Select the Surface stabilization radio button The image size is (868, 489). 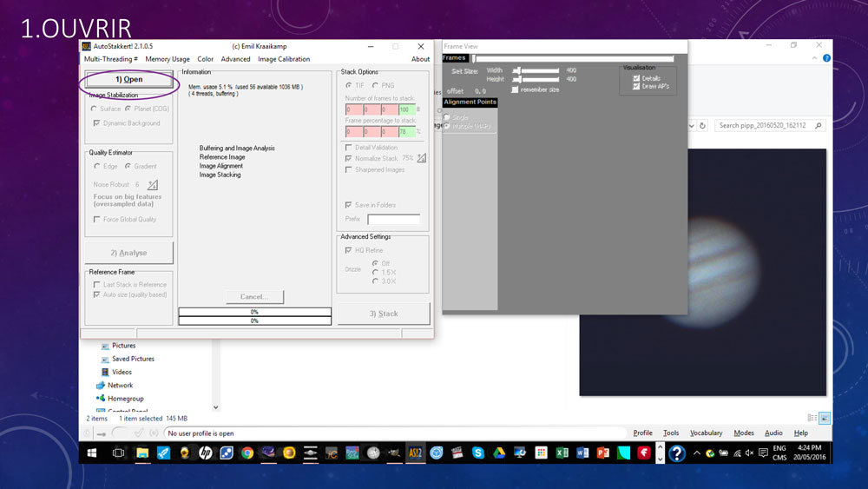(94, 109)
